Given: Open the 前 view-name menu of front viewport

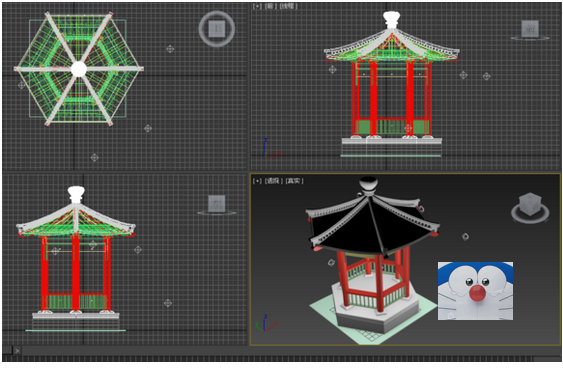Looking at the screenshot, I should [270, 6].
